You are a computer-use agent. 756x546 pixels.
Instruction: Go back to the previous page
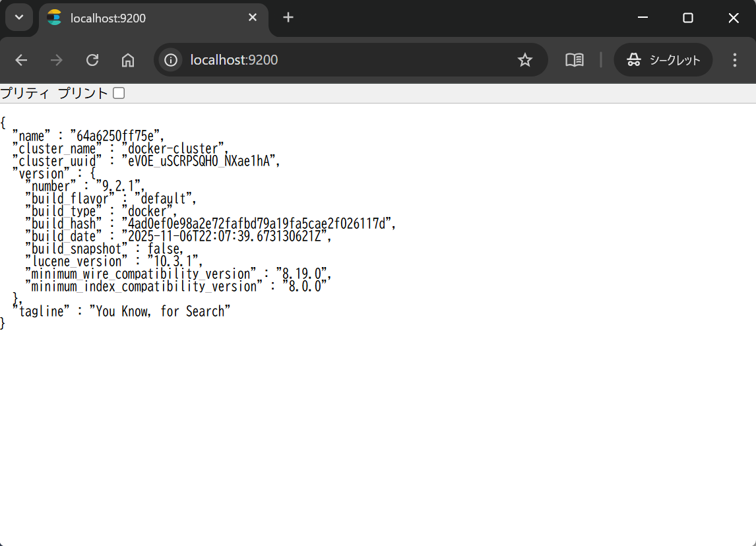[21, 60]
